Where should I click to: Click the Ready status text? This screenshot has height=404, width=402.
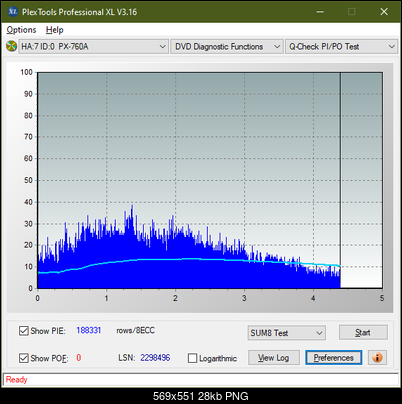point(16,379)
